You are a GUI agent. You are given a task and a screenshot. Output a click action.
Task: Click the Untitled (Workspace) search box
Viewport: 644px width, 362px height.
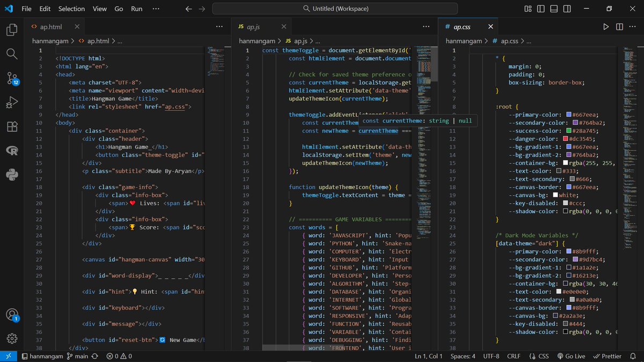point(335,9)
